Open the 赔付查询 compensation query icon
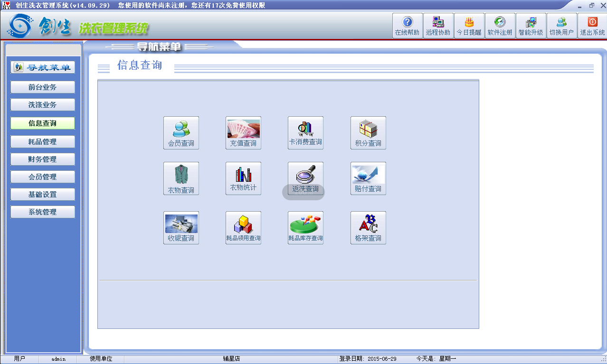This screenshot has height=364, width=607. [368, 178]
